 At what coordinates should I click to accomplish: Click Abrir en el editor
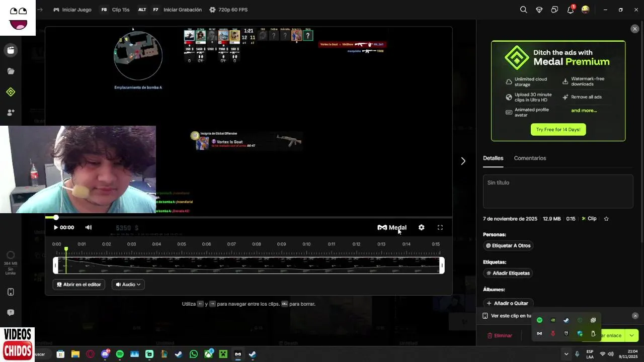79,285
